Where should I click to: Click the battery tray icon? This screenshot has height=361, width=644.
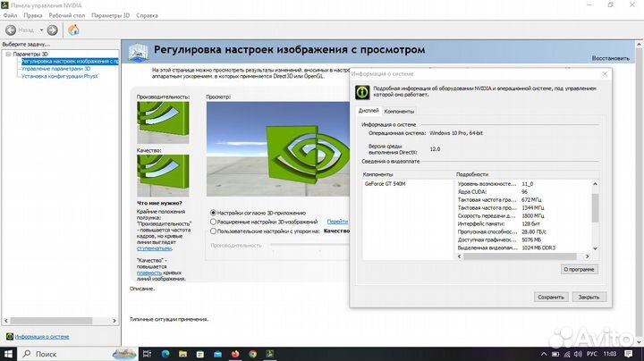click(x=555, y=354)
